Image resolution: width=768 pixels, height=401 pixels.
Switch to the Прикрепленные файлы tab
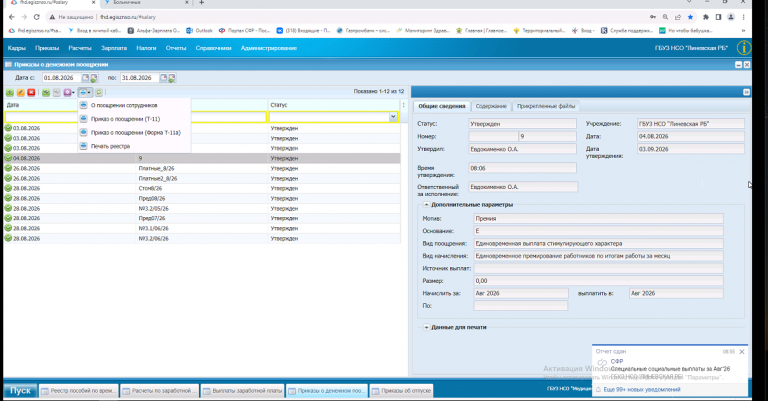pos(546,106)
